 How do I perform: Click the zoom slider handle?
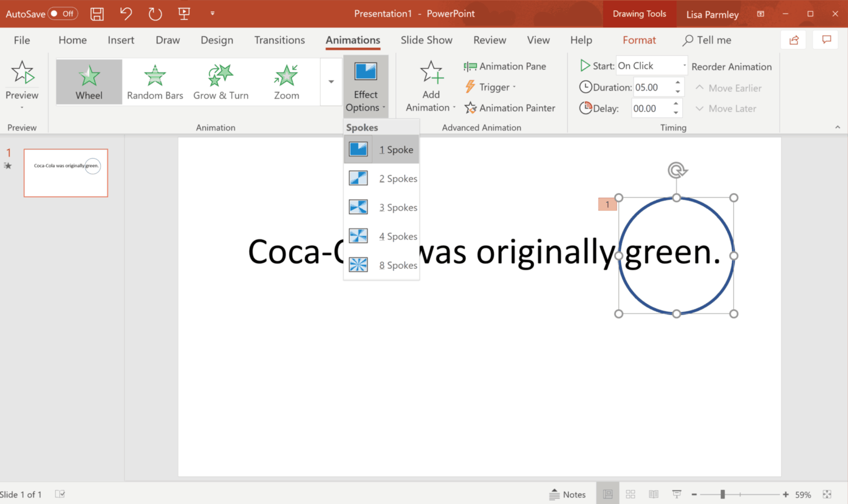coord(722,494)
